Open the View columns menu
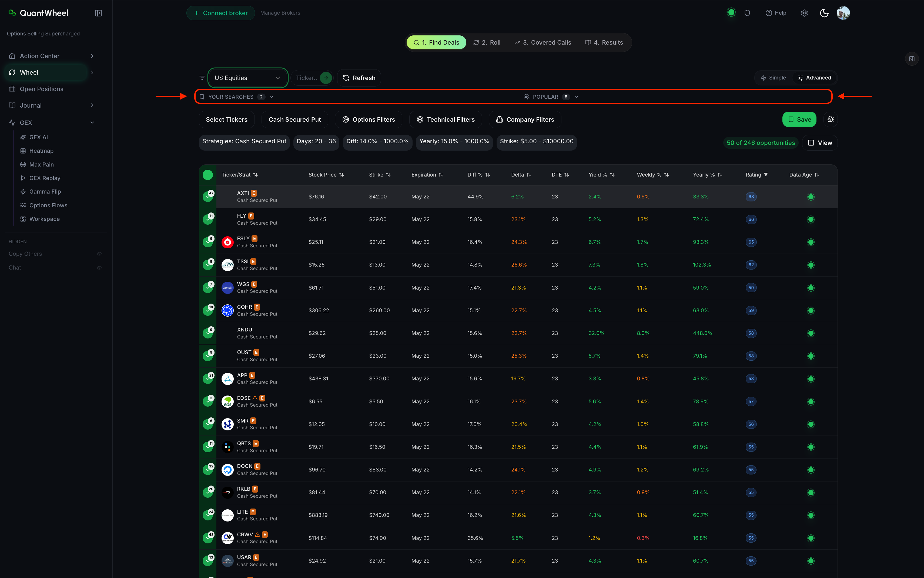924x578 pixels. pos(820,143)
